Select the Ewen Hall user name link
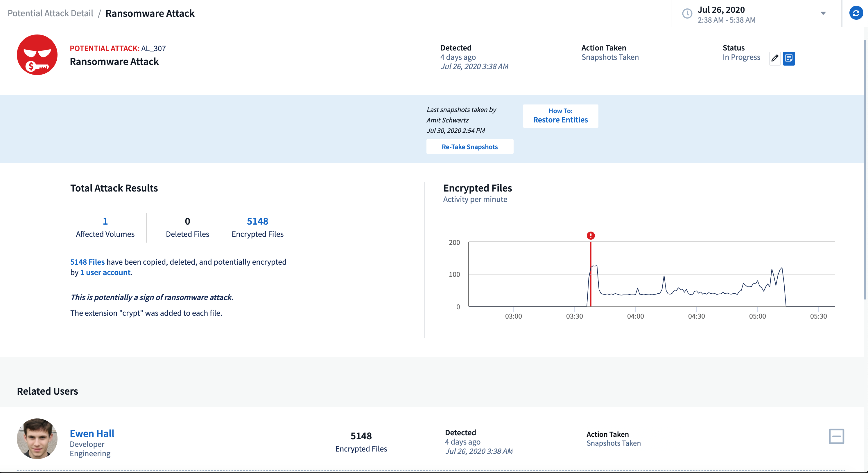The height and width of the screenshot is (473, 868). (x=91, y=433)
